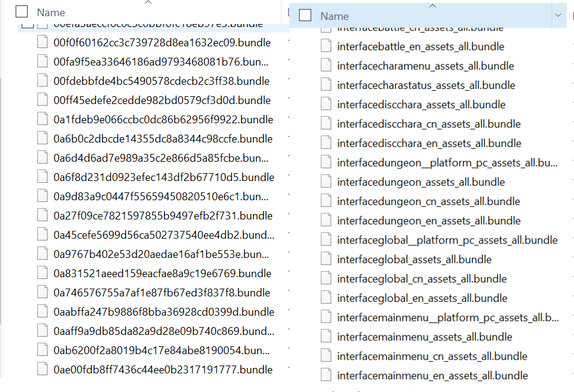Sort right pane by Name header label
This screenshot has height=392, width=574.
334,16
